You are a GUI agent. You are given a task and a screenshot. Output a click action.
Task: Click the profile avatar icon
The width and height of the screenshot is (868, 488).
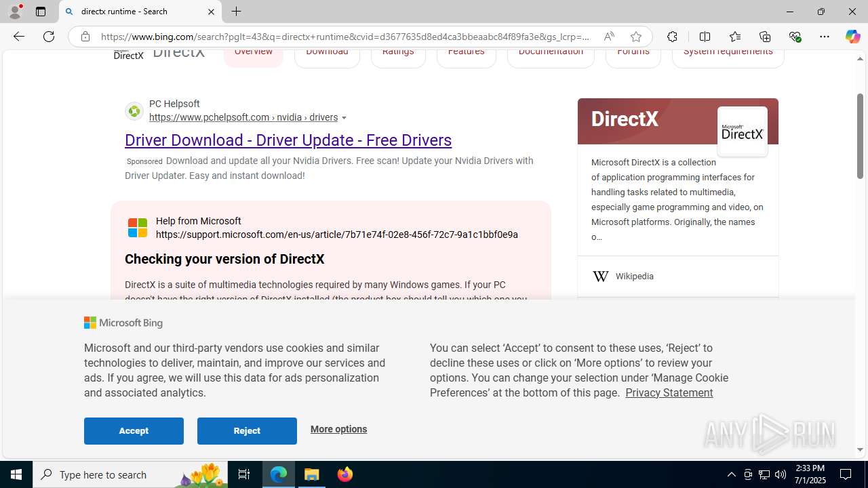point(15,12)
